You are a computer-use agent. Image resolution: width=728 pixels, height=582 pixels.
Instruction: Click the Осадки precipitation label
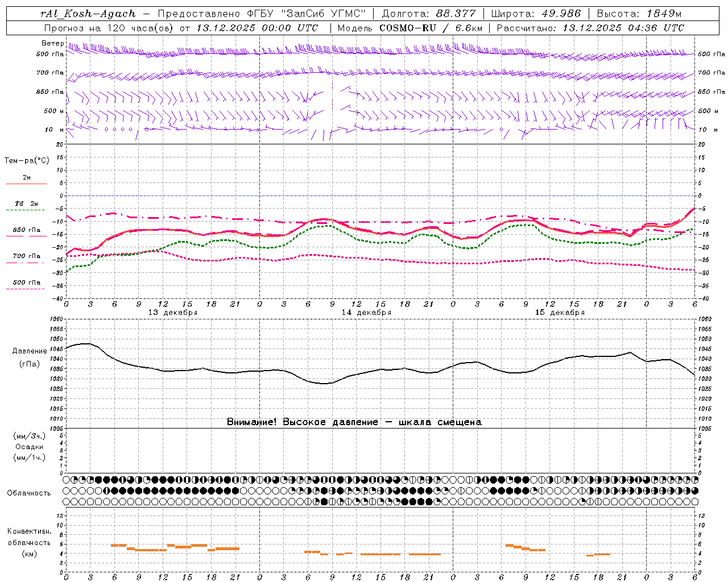pos(30,447)
